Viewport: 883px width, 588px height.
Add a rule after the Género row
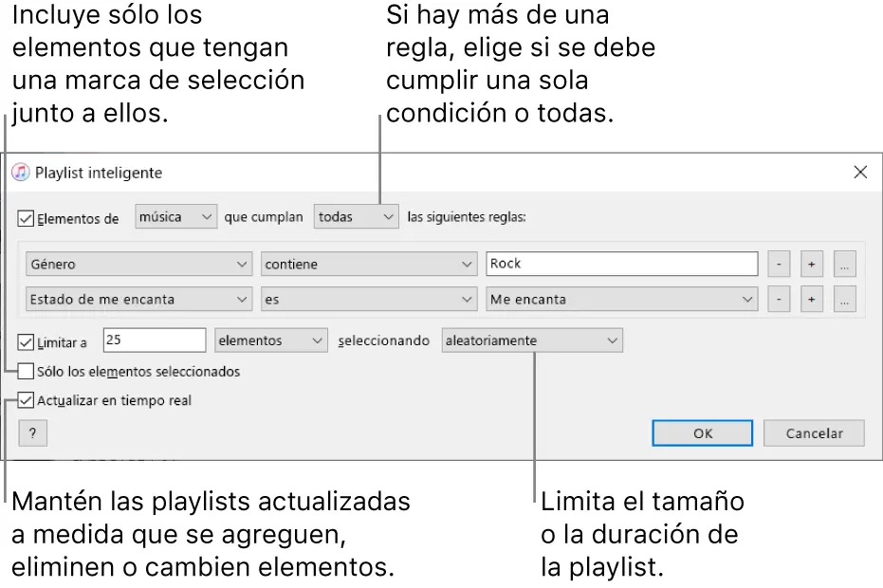pyautogui.click(x=812, y=265)
